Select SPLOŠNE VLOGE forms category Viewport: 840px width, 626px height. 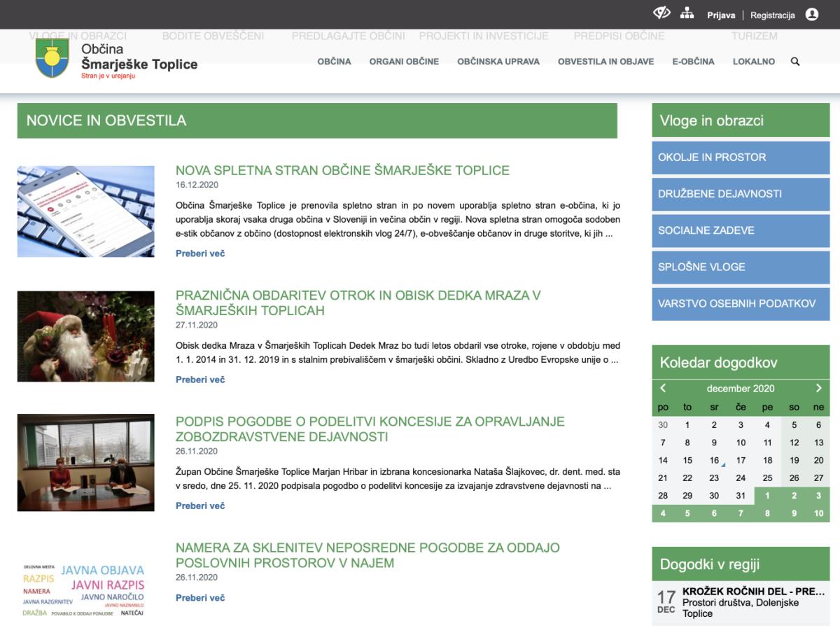741,267
